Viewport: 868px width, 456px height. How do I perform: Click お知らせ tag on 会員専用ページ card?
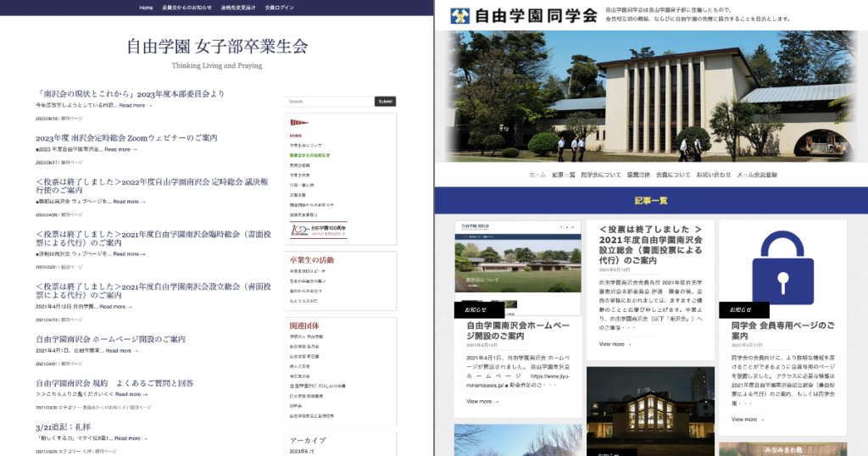click(744, 310)
